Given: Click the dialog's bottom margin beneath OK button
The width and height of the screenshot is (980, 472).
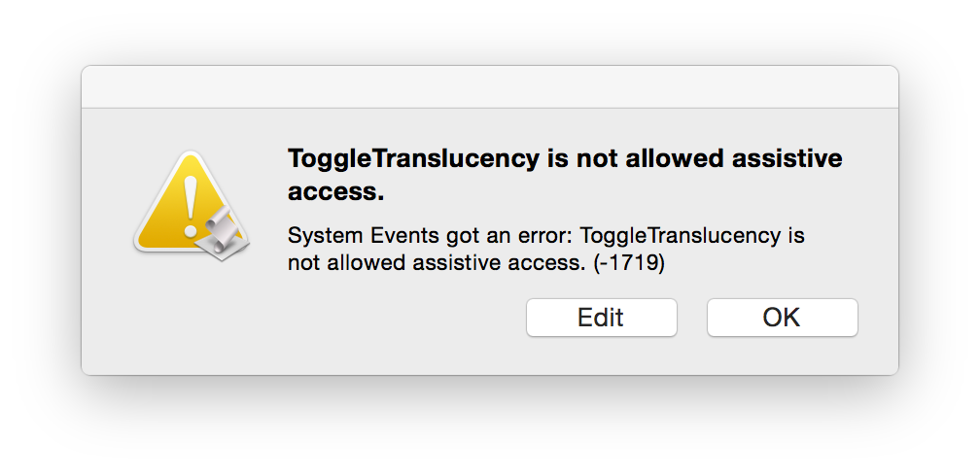Looking at the screenshot, I should point(782,355).
